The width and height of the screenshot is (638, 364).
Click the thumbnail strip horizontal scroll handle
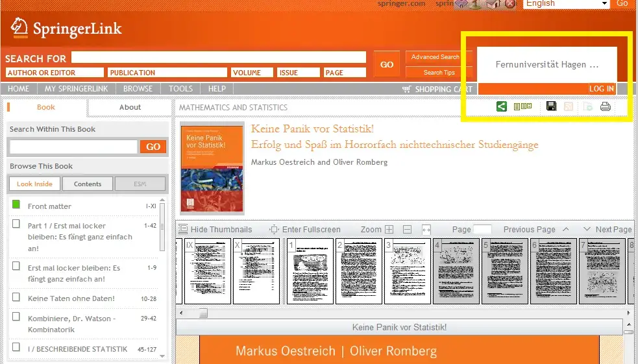pyautogui.click(x=203, y=313)
